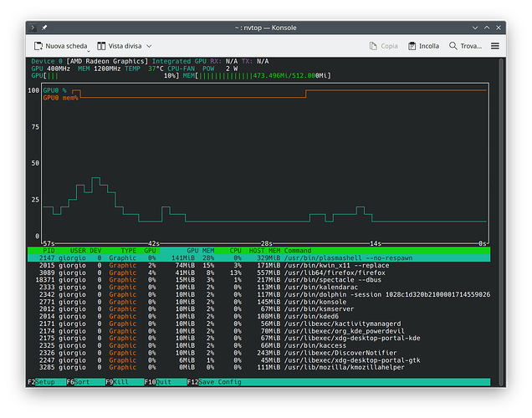The image size is (532, 418).
Task: Click the terminal icon in title bar
Action: 33,28
